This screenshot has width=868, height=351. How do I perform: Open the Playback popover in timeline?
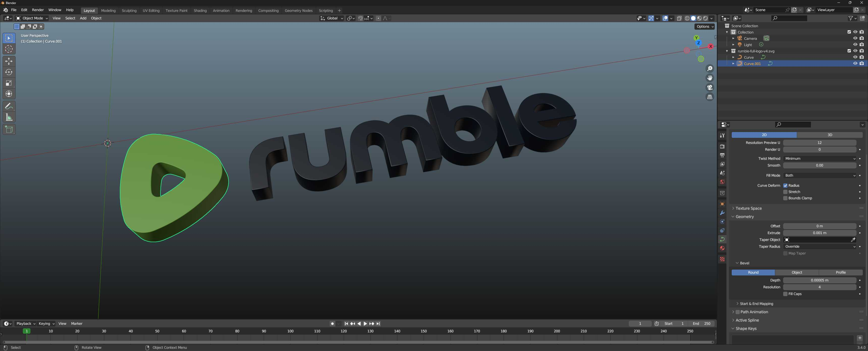coord(25,324)
